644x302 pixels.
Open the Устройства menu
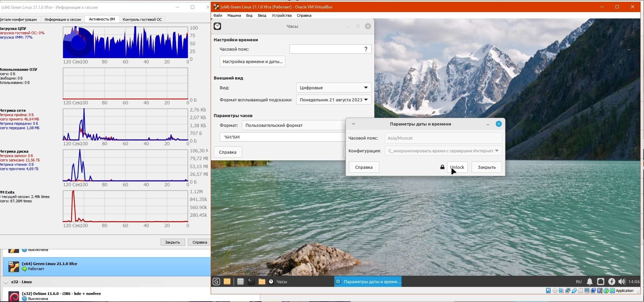click(281, 15)
